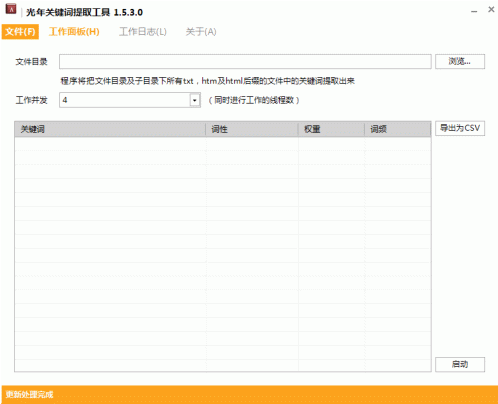Sort by the 关键词 column header
The image size is (498, 404).
(x=110, y=129)
